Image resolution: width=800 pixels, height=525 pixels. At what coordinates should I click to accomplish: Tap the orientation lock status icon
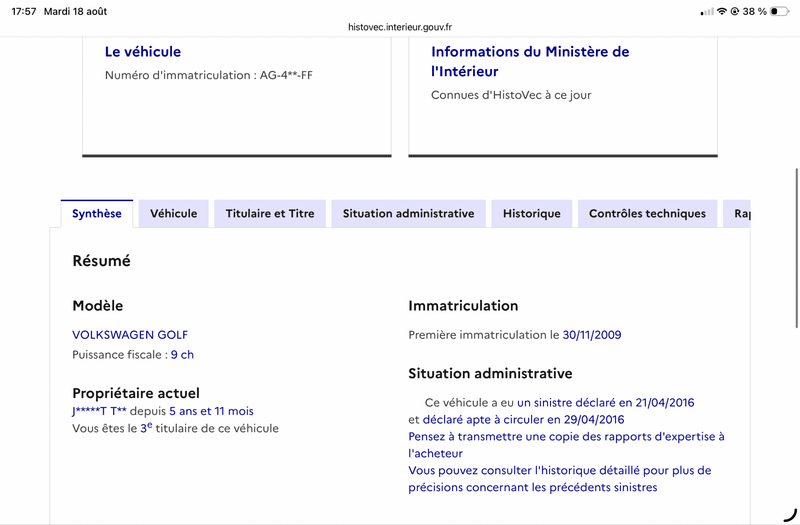coord(735,11)
